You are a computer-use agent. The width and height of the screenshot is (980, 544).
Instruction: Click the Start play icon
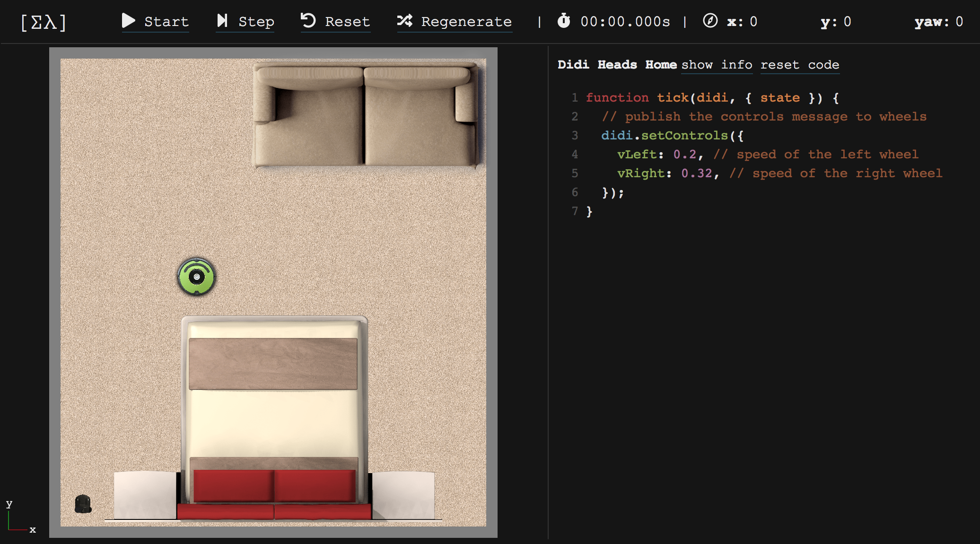pos(128,21)
